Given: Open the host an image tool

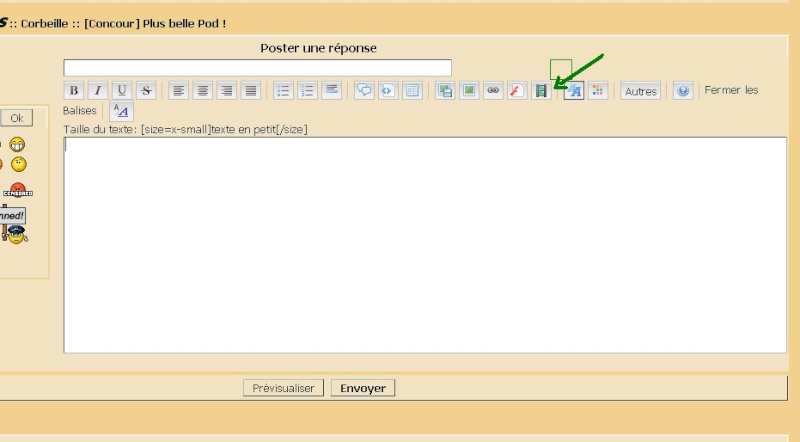Looking at the screenshot, I should pyautogui.click(x=445, y=91).
